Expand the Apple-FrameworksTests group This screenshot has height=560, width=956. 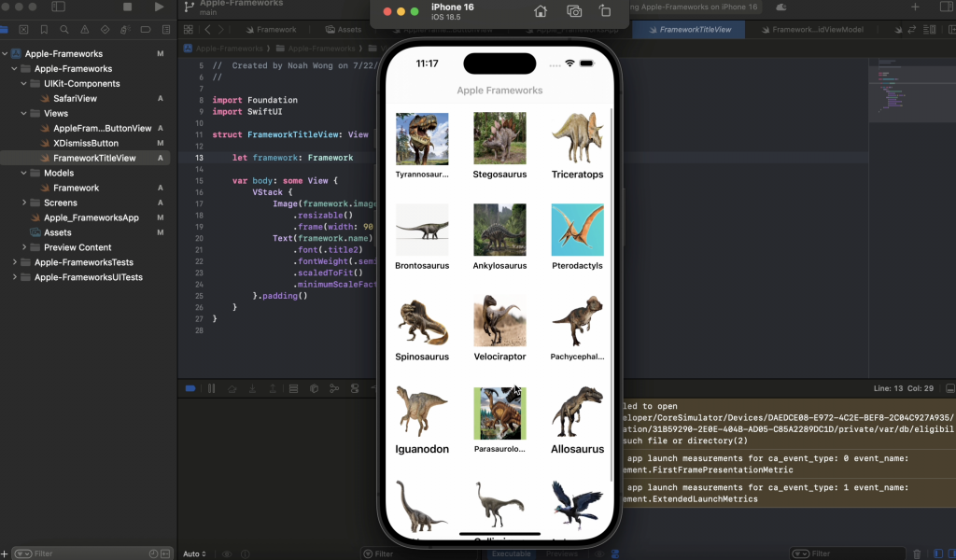[x=14, y=262]
